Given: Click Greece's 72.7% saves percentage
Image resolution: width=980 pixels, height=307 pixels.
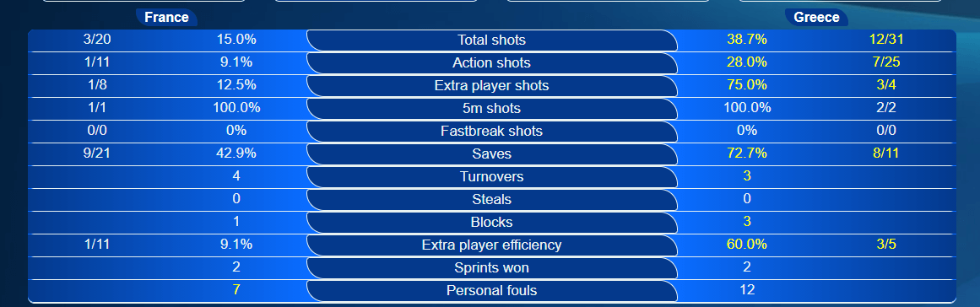Looking at the screenshot, I should tap(747, 153).
